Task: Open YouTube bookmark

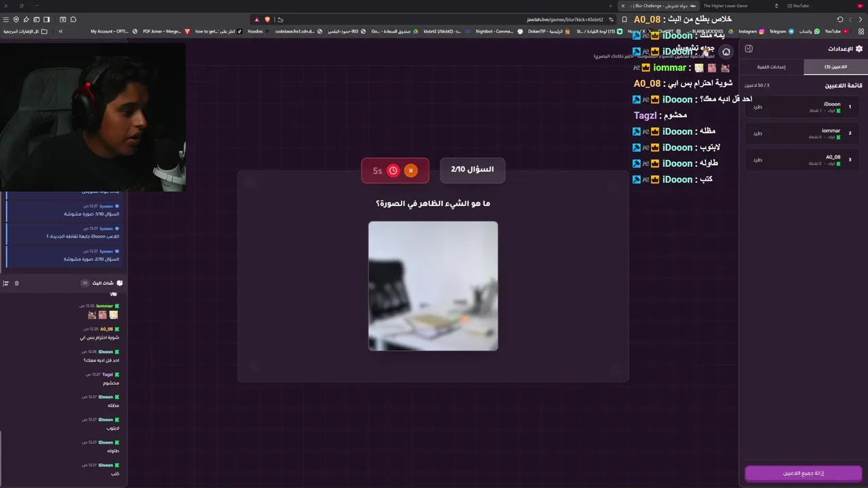Action: pyautogui.click(x=836, y=31)
